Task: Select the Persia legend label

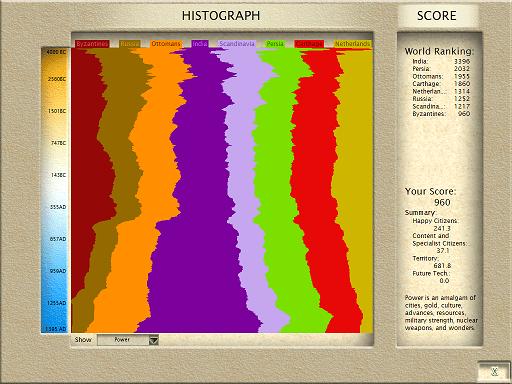Action: (x=275, y=44)
